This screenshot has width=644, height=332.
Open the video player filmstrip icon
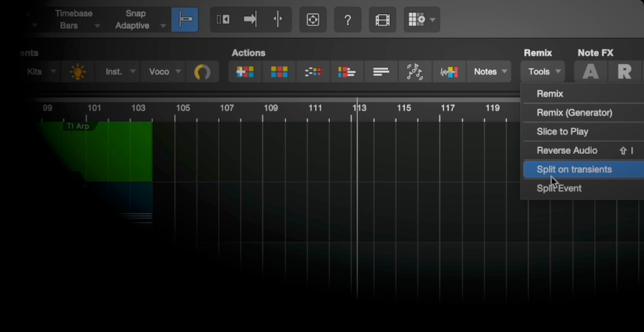[x=382, y=20]
